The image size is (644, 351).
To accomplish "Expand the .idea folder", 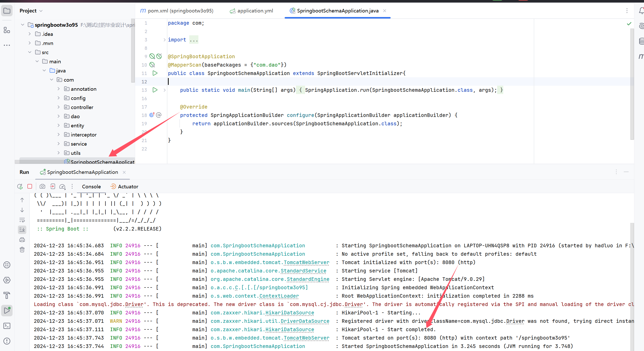I will [x=30, y=34].
